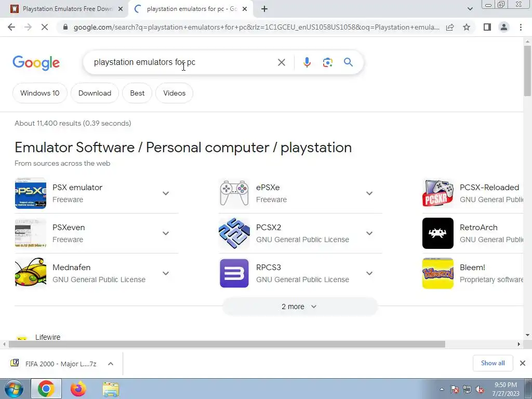Apply the Best filter chip

tap(137, 93)
